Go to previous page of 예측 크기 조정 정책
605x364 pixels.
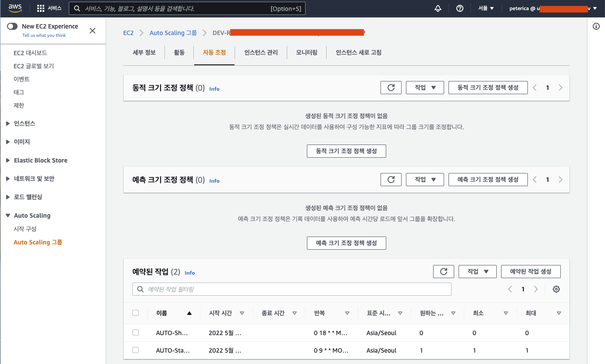tap(534, 180)
